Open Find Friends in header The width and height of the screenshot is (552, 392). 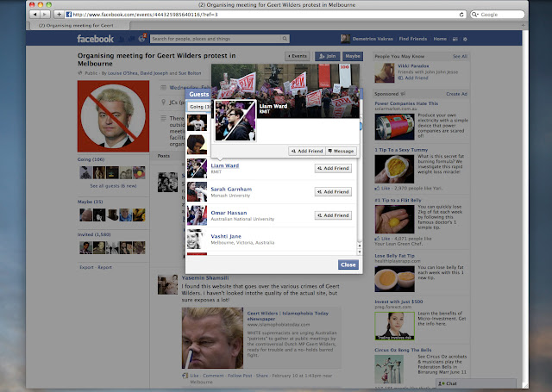click(x=413, y=39)
